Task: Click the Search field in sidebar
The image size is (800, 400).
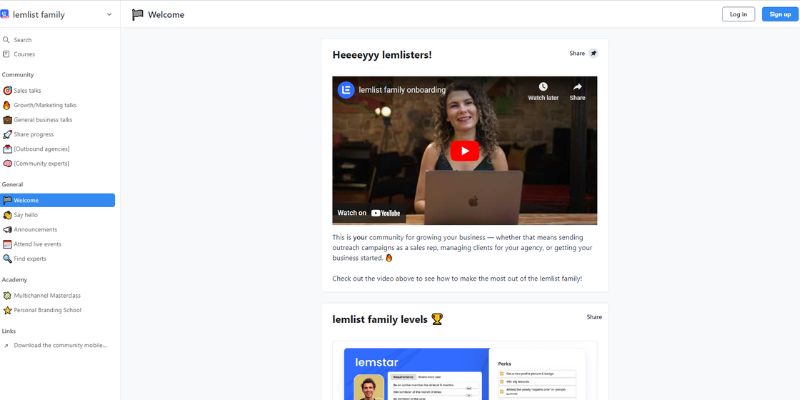Action: [x=22, y=39]
